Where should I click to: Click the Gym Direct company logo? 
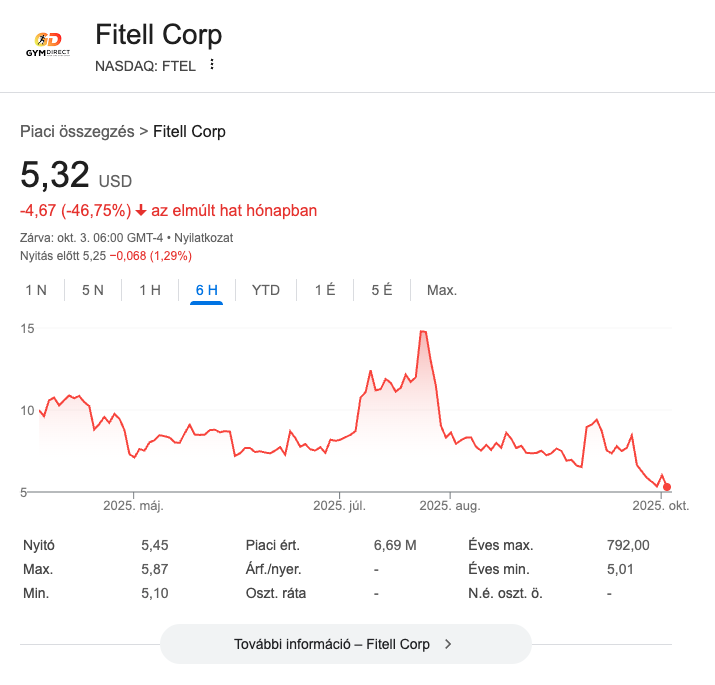48,46
